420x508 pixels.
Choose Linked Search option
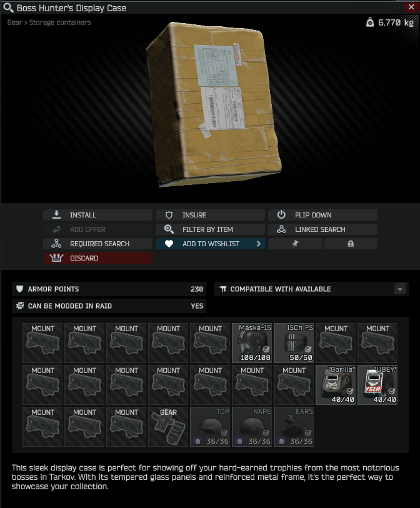[x=322, y=229]
